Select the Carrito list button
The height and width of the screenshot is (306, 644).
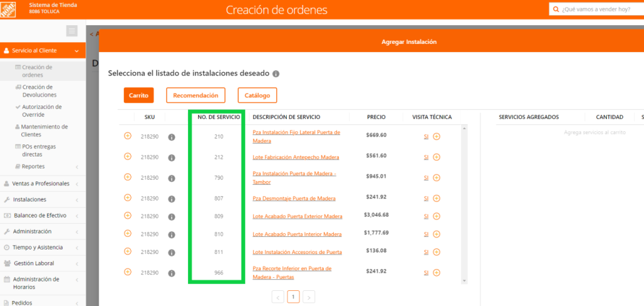pyautogui.click(x=138, y=95)
